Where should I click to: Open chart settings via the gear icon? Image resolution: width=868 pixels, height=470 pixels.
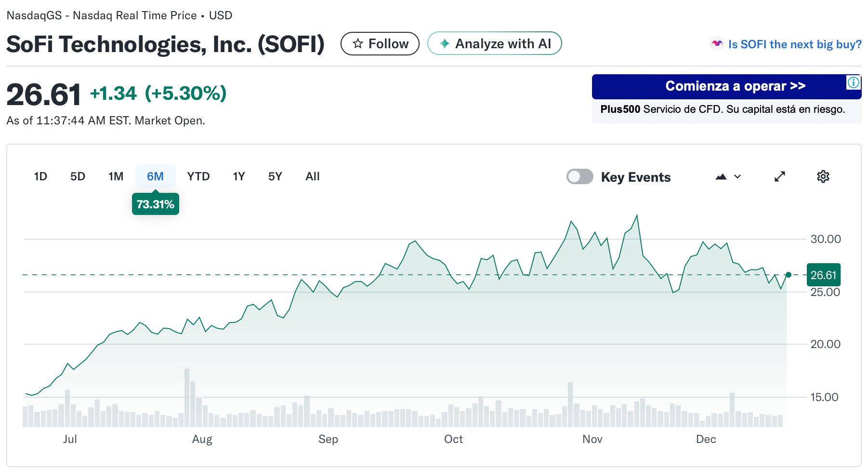click(823, 176)
